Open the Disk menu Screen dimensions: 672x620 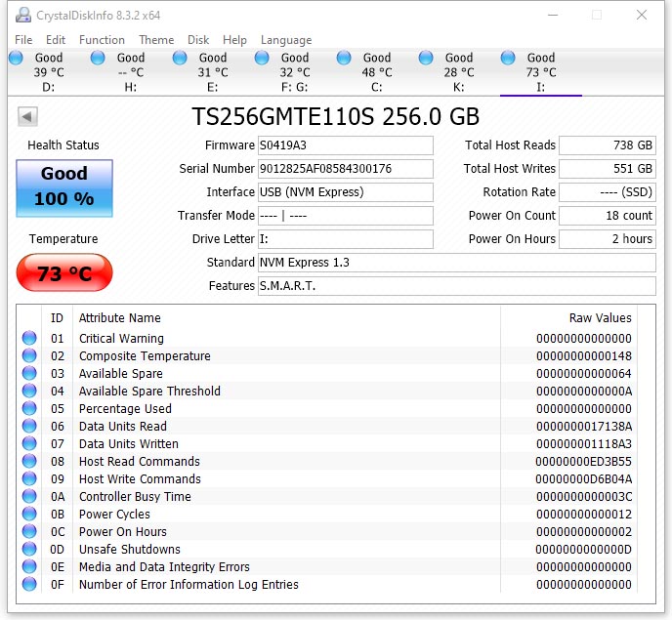(x=198, y=40)
